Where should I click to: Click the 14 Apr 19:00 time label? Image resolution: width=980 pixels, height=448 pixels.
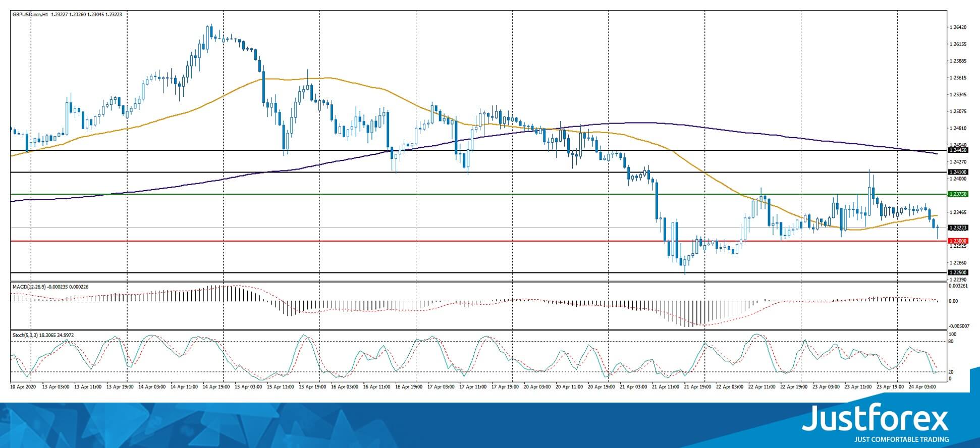click(x=216, y=386)
